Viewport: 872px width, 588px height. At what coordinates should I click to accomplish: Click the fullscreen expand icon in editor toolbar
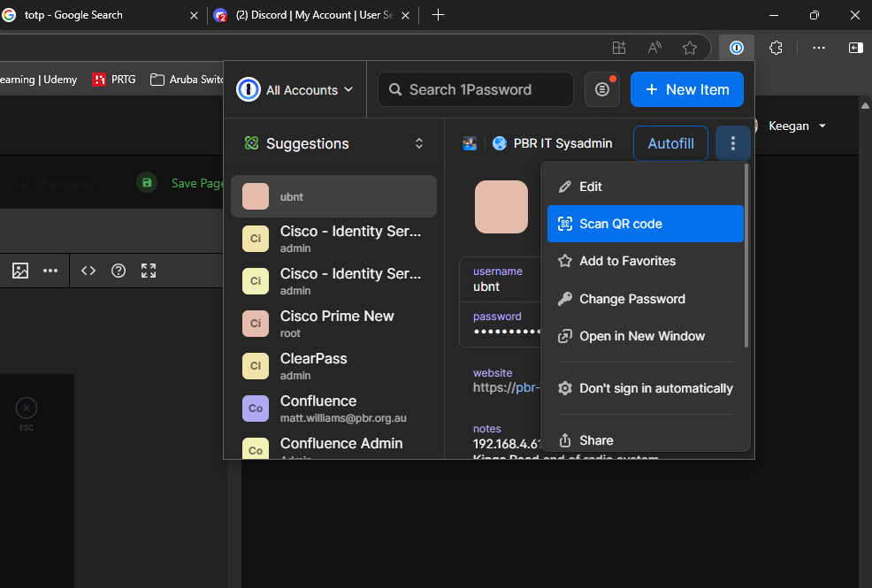pos(149,271)
